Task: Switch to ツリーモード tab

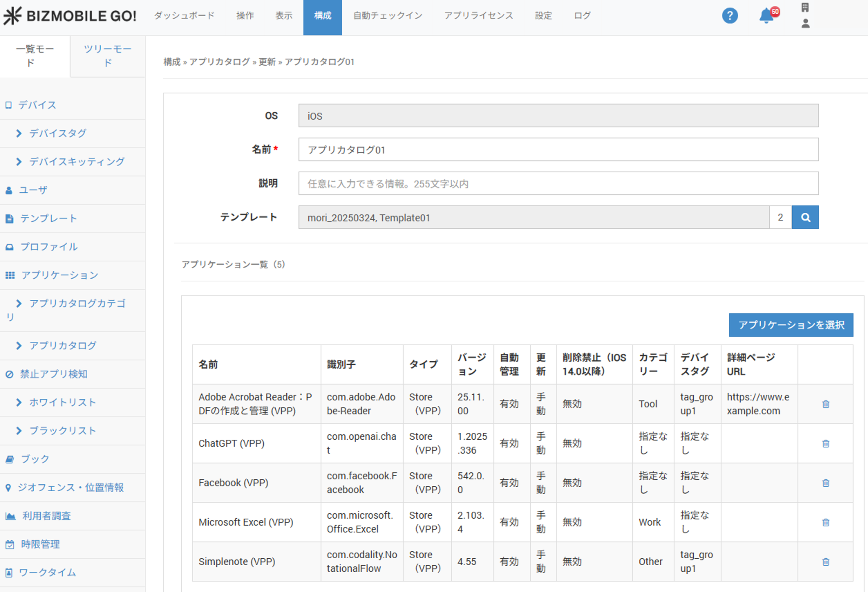Action: (x=108, y=56)
